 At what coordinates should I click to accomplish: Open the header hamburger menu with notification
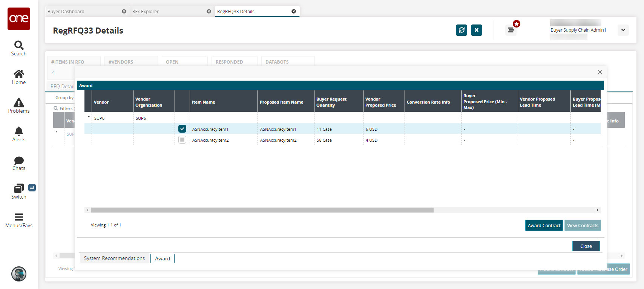(x=511, y=30)
